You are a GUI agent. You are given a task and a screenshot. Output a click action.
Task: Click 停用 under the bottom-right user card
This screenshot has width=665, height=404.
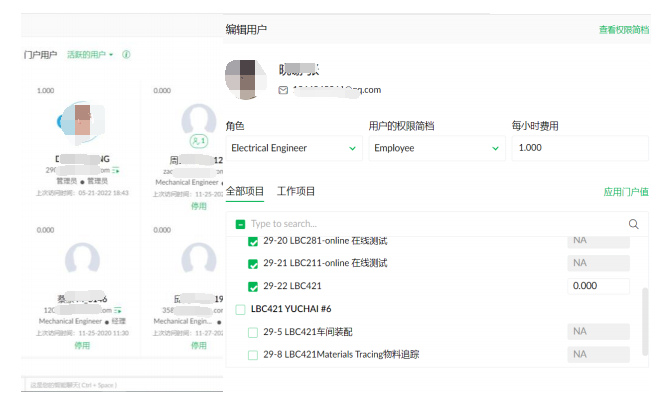click(198, 345)
